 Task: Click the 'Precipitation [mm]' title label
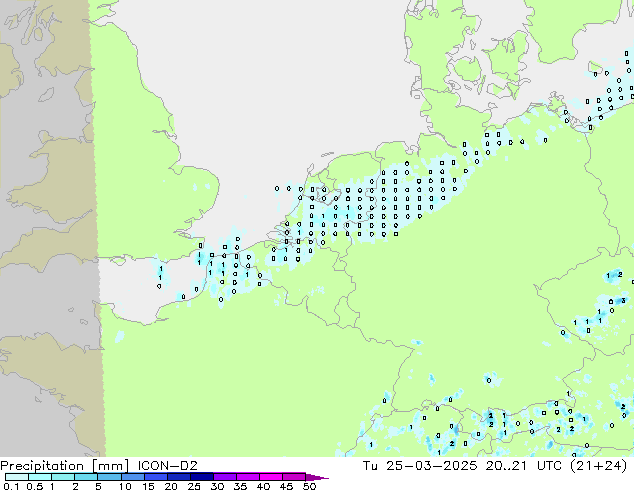(x=64, y=466)
